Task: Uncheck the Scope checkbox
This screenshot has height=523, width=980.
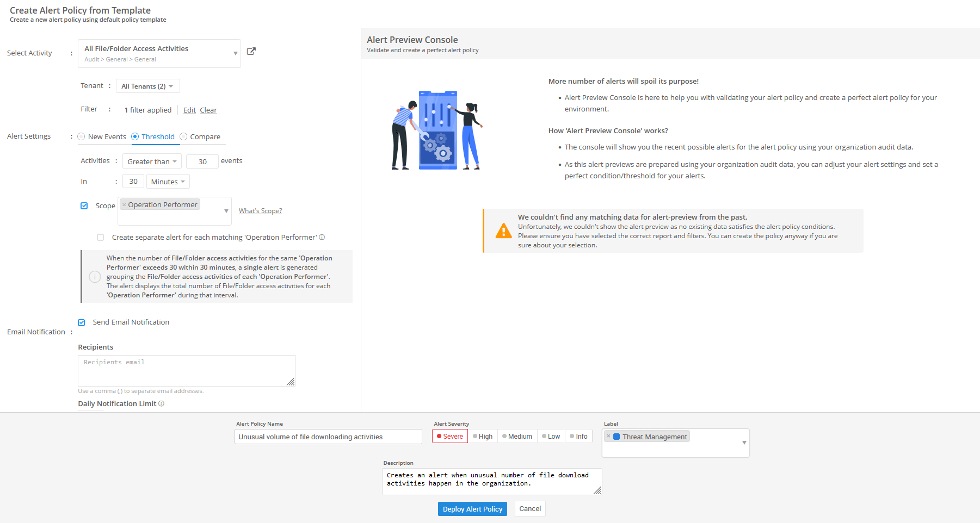Action: (x=84, y=206)
